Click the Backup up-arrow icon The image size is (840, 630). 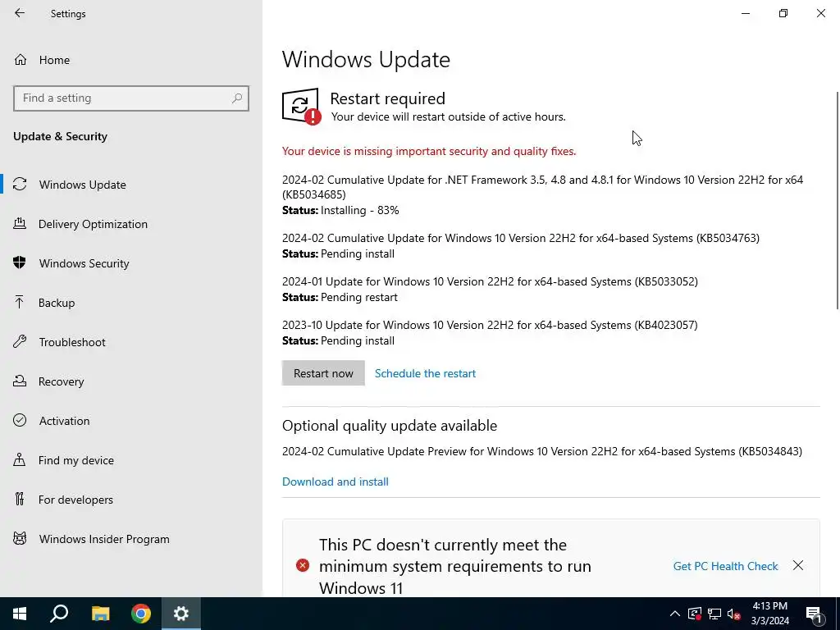coord(20,302)
